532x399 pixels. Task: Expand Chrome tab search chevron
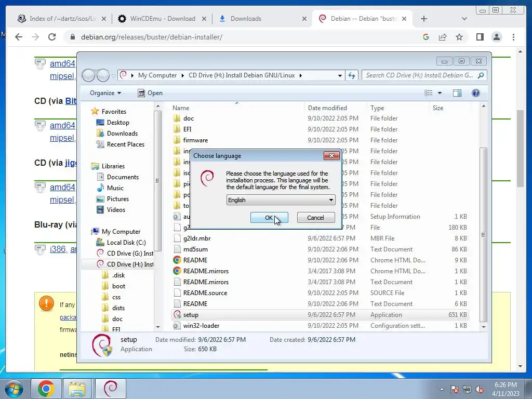point(464,19)
